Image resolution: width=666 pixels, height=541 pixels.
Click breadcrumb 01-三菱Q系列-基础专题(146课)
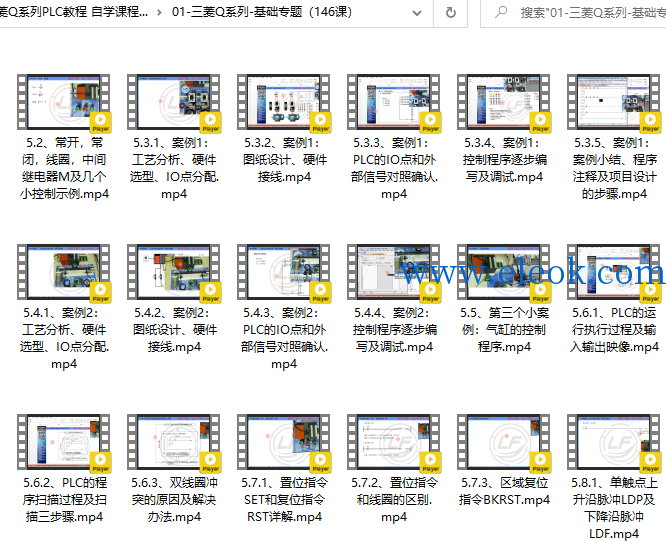pyautogui.click(x=262, y=12)
